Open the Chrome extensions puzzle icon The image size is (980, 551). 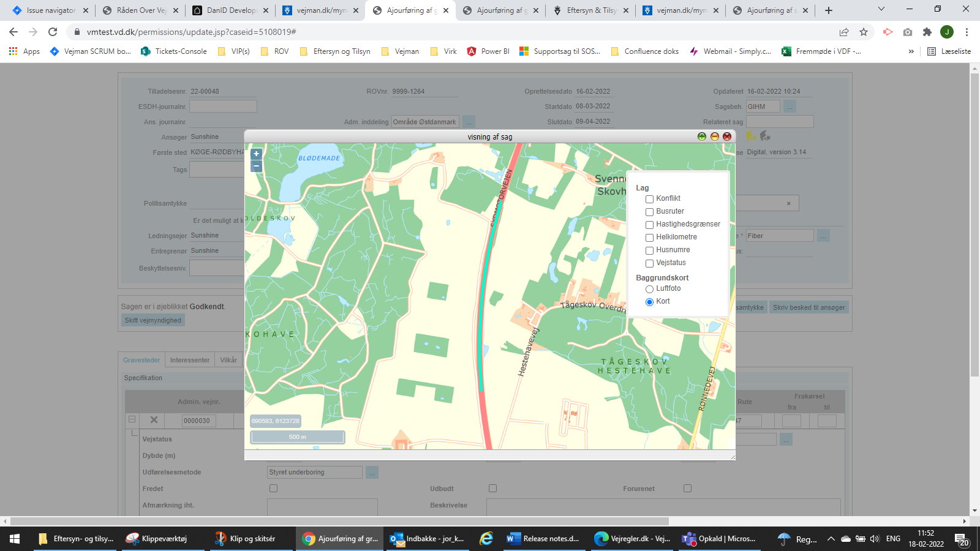coord(927,32)
